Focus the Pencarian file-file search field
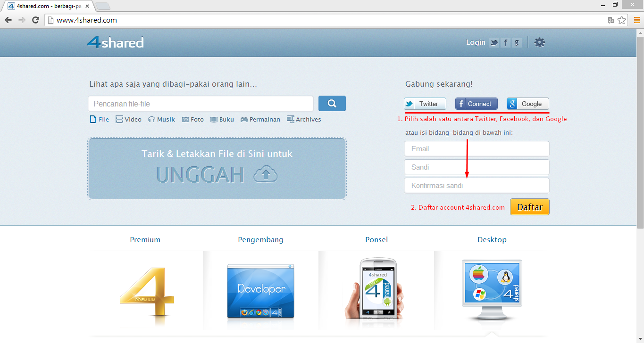 pyautogui.click(x=201, y=104)
